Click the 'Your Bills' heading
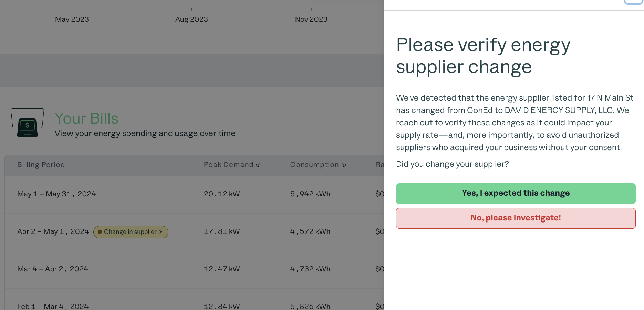The width and height of the screenshot is (644, 310). point(86,118)
